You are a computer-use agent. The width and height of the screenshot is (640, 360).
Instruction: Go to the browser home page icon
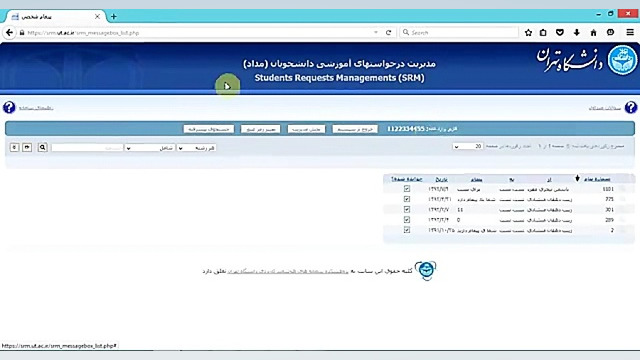pyautogui.click(x=593, y=33)
